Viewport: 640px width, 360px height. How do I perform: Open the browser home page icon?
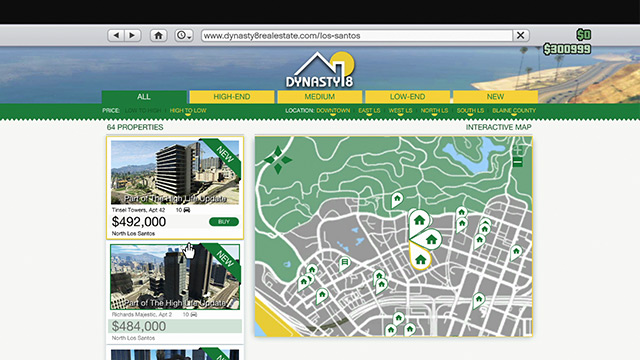click(x=158, y=36)
